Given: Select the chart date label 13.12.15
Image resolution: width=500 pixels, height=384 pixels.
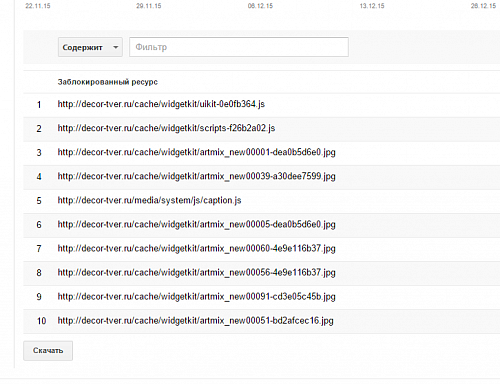Looking at the screenshot, I should (372, 6).
